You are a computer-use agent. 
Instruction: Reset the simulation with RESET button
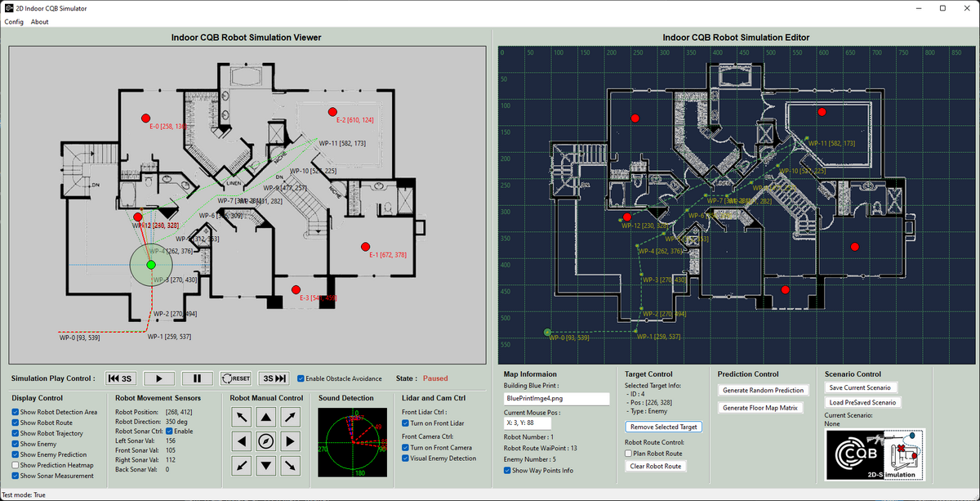pyautogui.click(x=236, y=378)
